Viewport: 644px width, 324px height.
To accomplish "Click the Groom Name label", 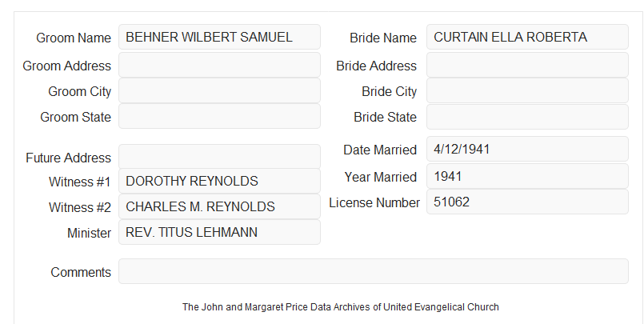I will [74, 38].
